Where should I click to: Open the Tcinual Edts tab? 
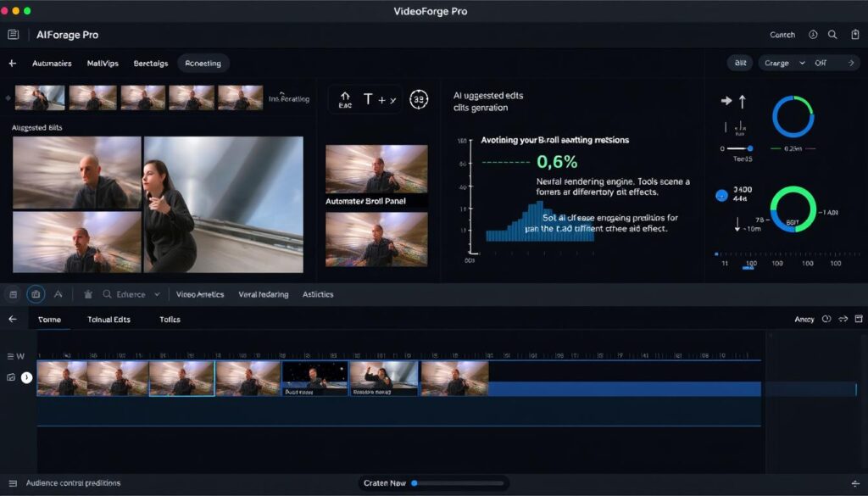pyautogui.click(x=109, y=320)
